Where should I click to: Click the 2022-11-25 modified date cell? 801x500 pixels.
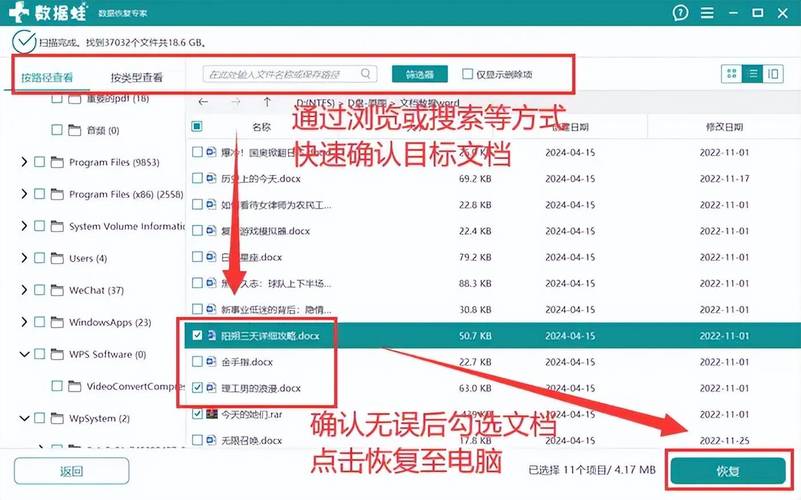pos(724,440)
